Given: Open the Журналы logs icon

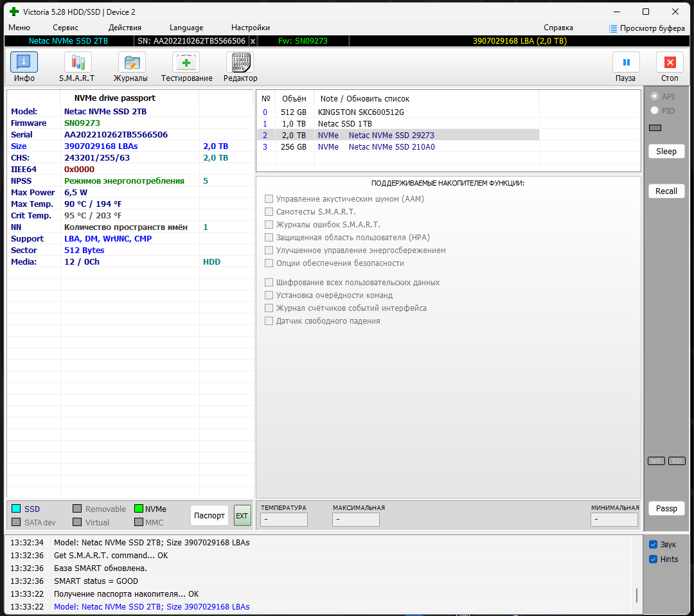Looking at the screenshot, I should tap(132, 62).
